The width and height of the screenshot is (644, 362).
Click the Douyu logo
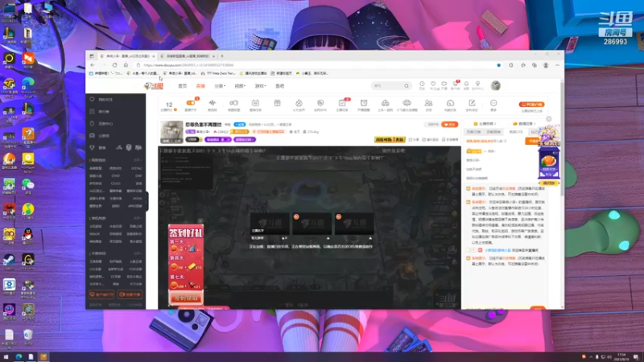tap(154, 86)
